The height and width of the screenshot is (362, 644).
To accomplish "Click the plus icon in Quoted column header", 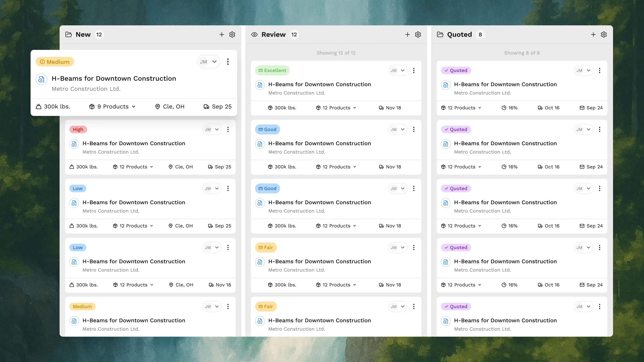I will coord(593,34).
